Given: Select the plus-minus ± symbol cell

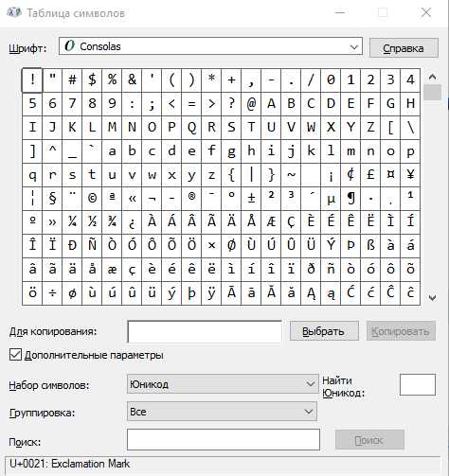Looking at the screenshot, I should (251, 199).
